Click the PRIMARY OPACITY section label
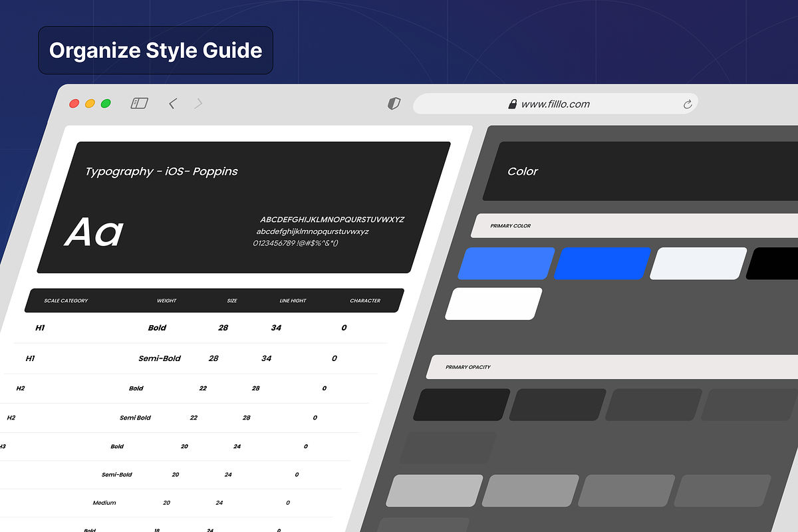798x532 pixels. click(x=468, y=367)
